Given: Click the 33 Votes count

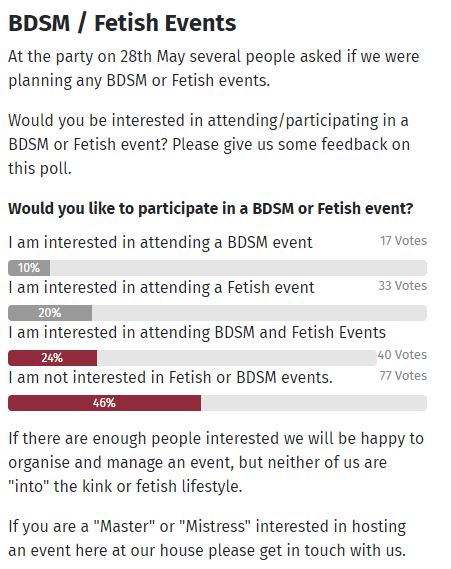Looking at the screenshot, I should (403, 286).
